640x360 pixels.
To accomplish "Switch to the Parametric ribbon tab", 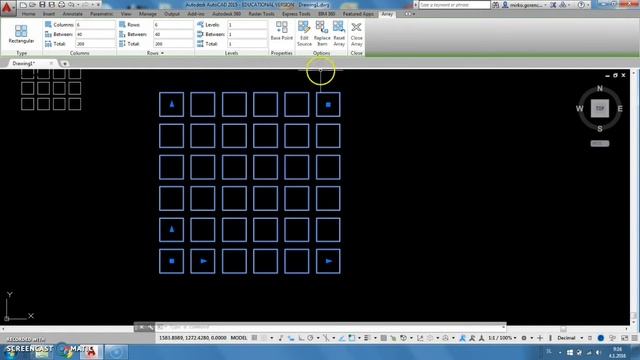I will (101, 14).
